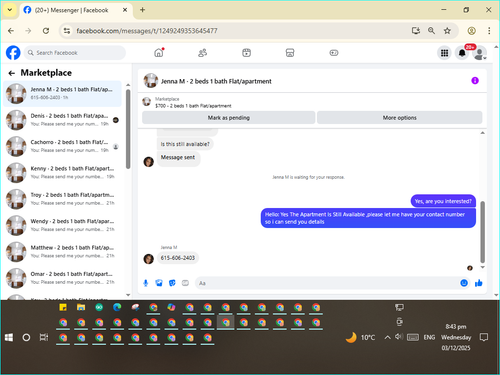This screenshot has height=375, width=500.
Task: Open Chrome three-dot menu
Action: click(x=489, y=31)
